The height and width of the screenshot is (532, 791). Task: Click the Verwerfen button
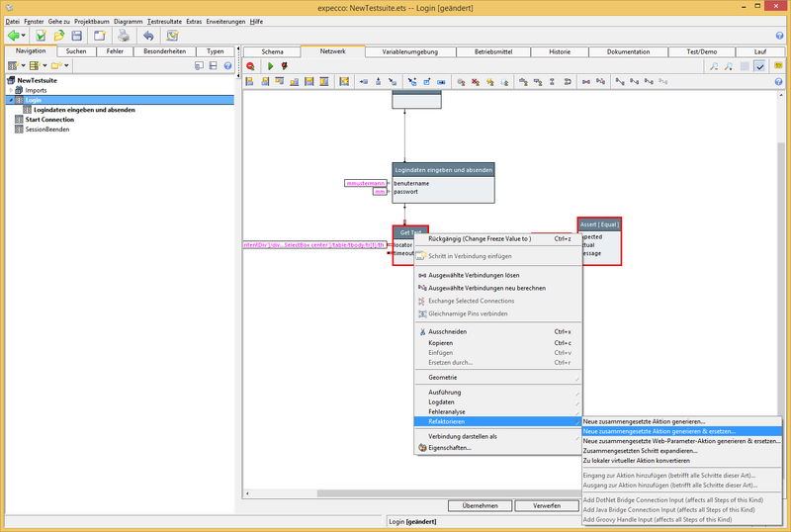[x=547, y=505]
